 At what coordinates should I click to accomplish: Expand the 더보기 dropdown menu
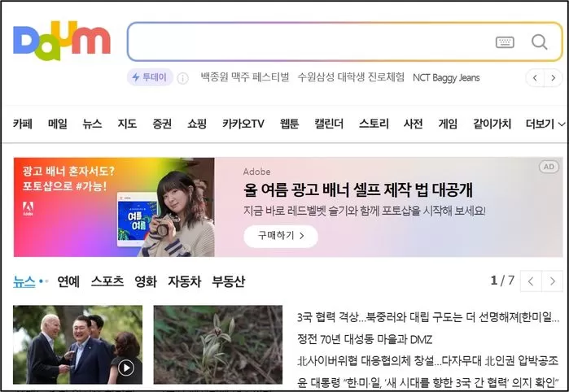pos(545,124)
